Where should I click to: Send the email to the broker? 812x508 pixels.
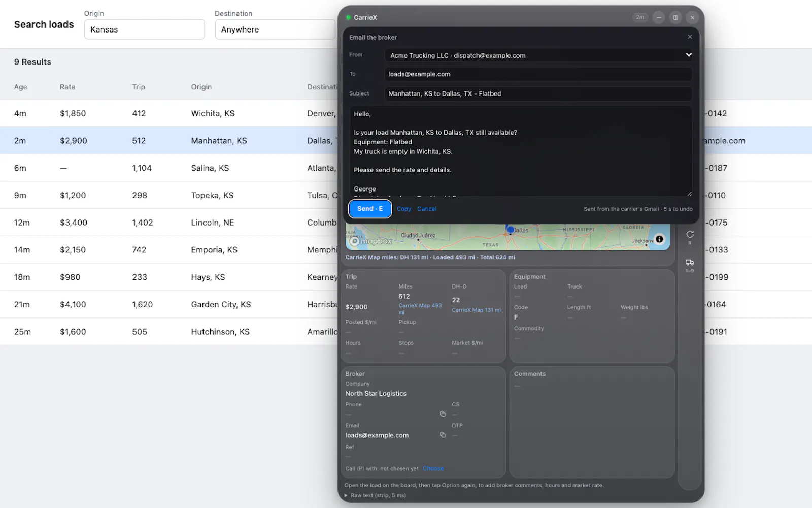[370, 209]
